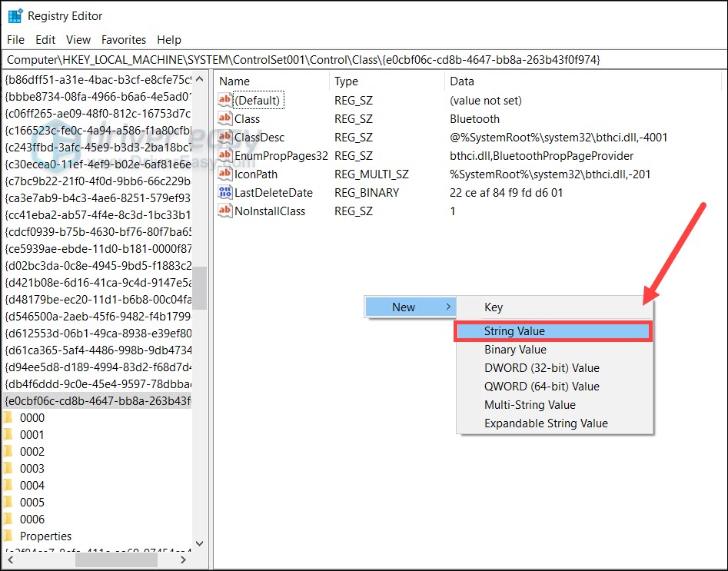Click the LastDeleteDate binary value icon

pyautogui.click(x=225, y=192)
